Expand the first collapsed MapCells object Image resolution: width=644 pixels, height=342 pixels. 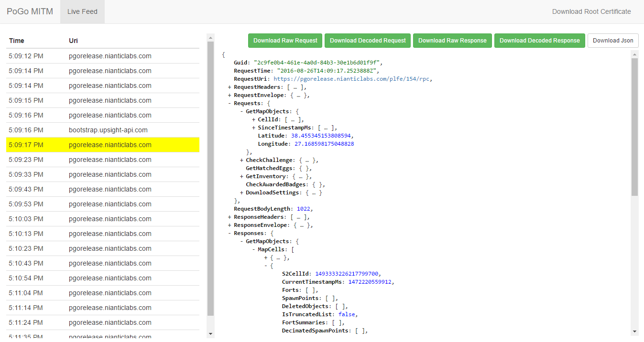pos(265,257)
